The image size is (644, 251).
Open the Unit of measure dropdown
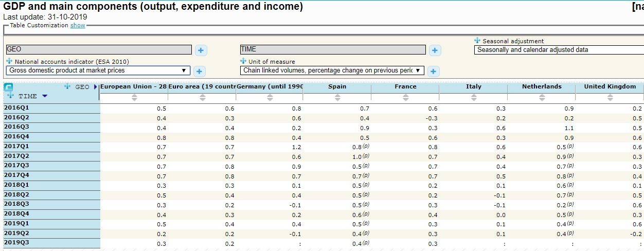[332, 70]
